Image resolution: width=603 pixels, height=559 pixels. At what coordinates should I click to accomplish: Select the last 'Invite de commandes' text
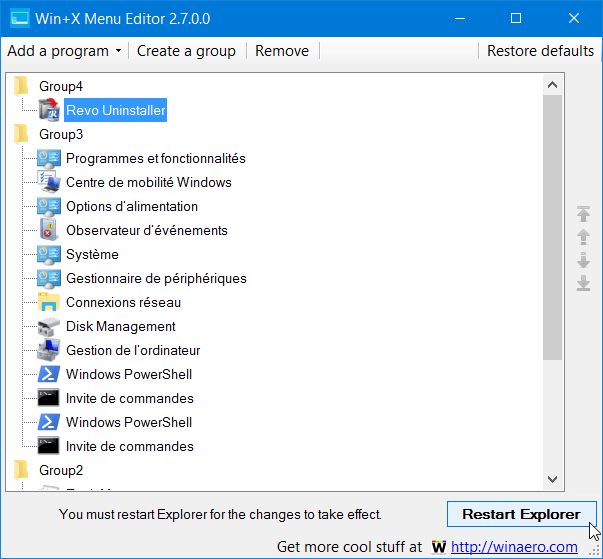[x=130, y=446]
